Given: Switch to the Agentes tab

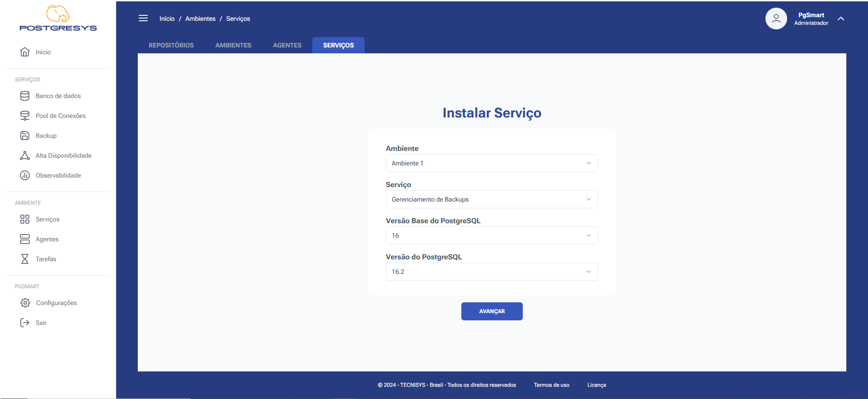Looking at the screenshot, I should pos(287,45).
